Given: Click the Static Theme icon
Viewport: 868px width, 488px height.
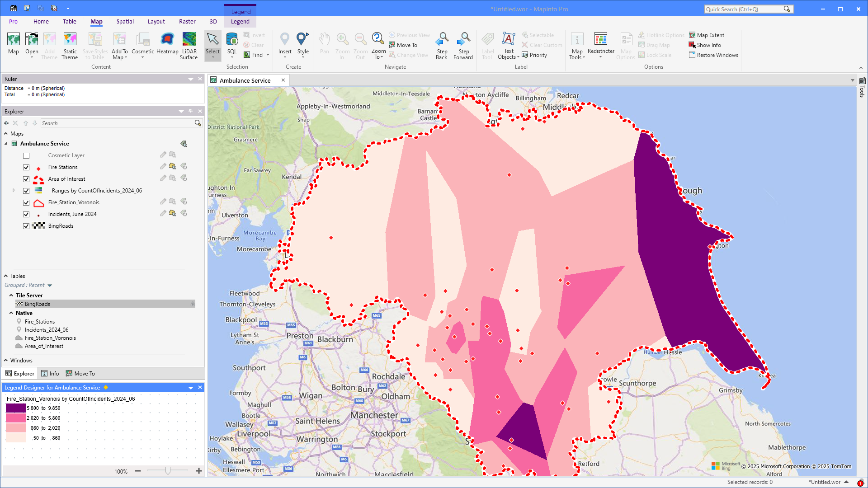Looking at the screenshot, I should (x=70, y=40).
